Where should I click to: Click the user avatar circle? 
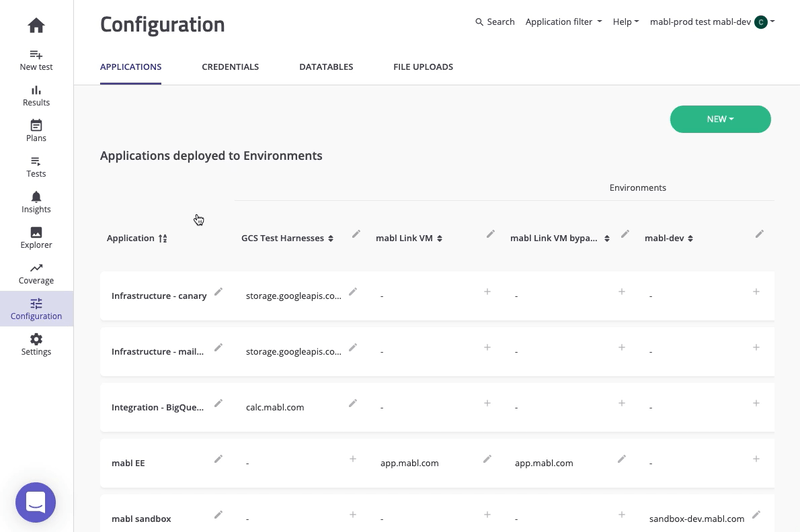[x=761, y=22]
